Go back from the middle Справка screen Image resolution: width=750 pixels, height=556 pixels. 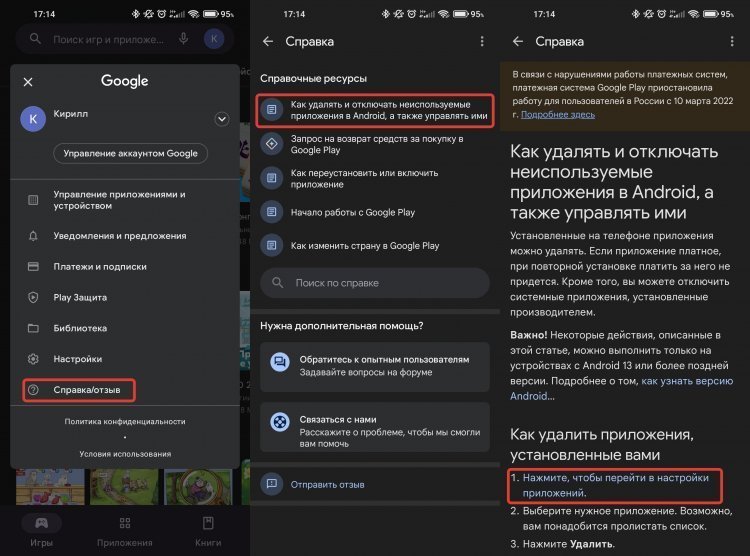tap(268, 42)
